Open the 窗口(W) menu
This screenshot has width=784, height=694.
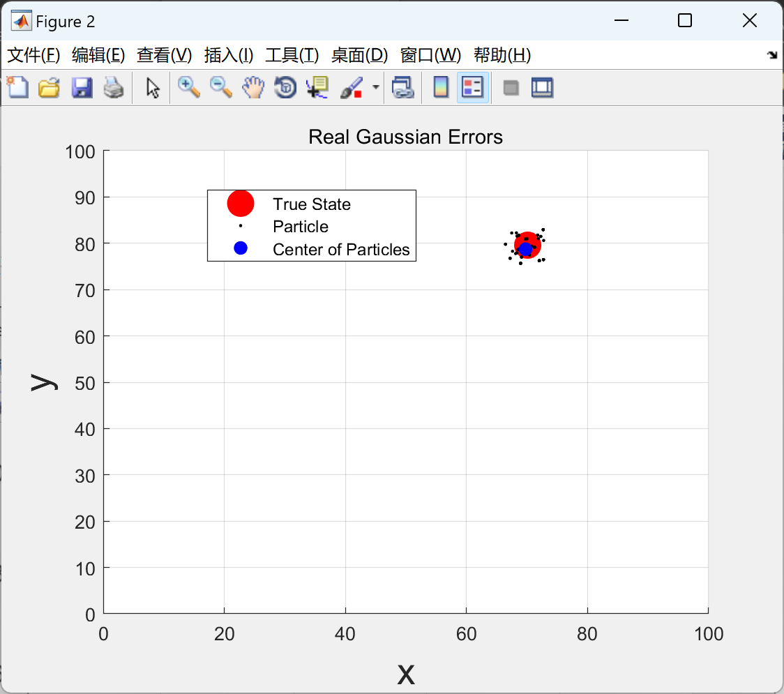[430, 55]
